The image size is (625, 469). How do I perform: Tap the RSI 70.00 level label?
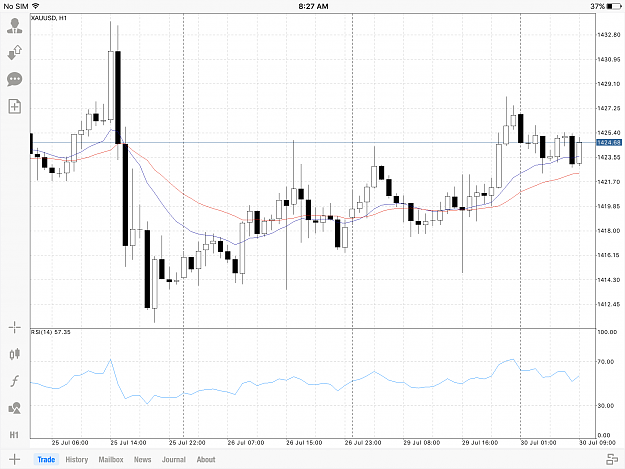(x=606, y=362)
